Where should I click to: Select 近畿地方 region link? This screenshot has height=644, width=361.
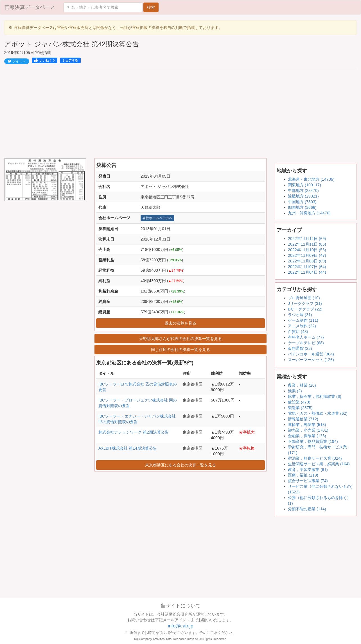pos(303,196)
